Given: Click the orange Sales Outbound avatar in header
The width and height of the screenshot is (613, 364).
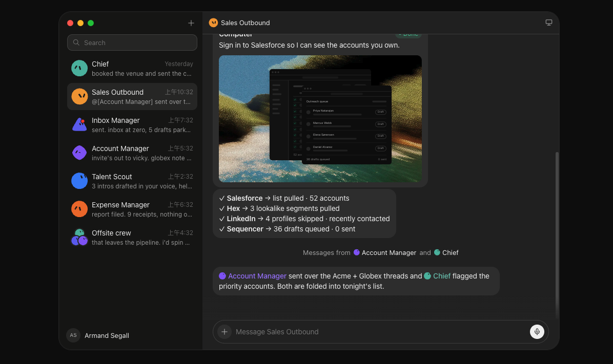Looking at the screenshot, I should click(213, 23).
